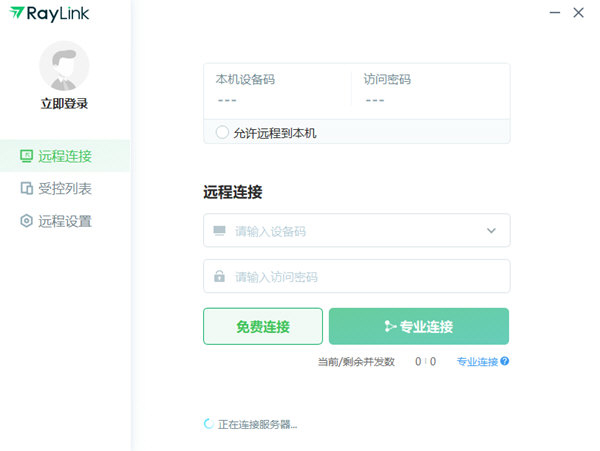Click the gray user avatar

point(64,66)
